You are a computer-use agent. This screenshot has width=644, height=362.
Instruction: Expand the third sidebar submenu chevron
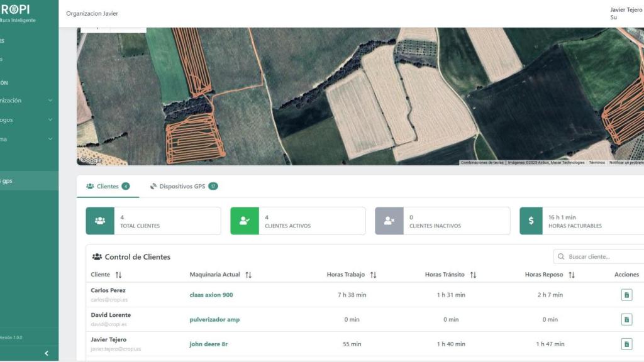click(x=50, y=139)
